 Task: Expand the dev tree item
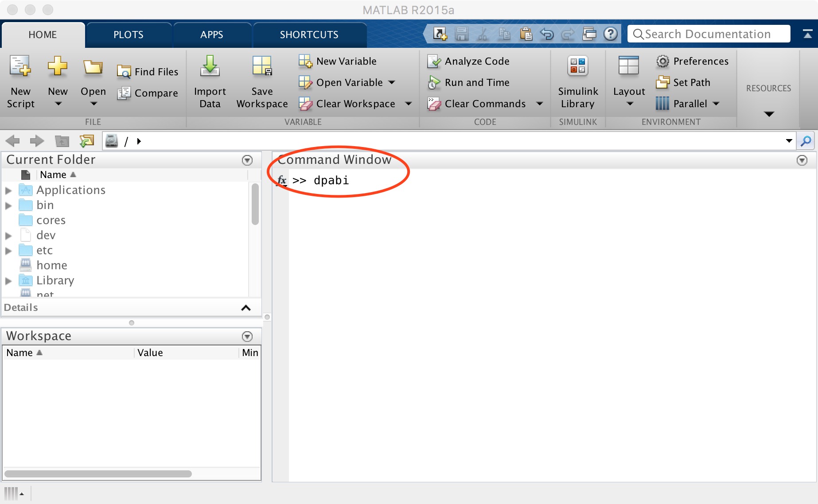[8, 236]
